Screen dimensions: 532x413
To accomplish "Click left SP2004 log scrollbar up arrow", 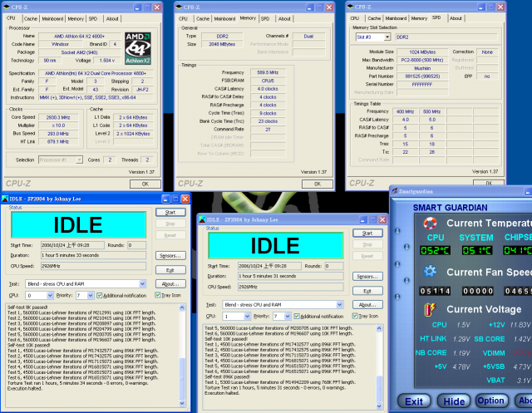I will point(182,307).
